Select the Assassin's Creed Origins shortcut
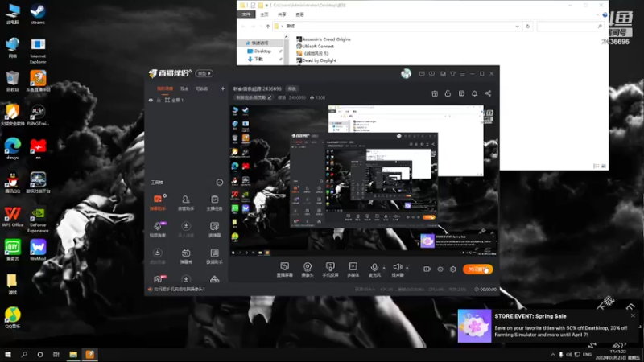 pos(324,39)
